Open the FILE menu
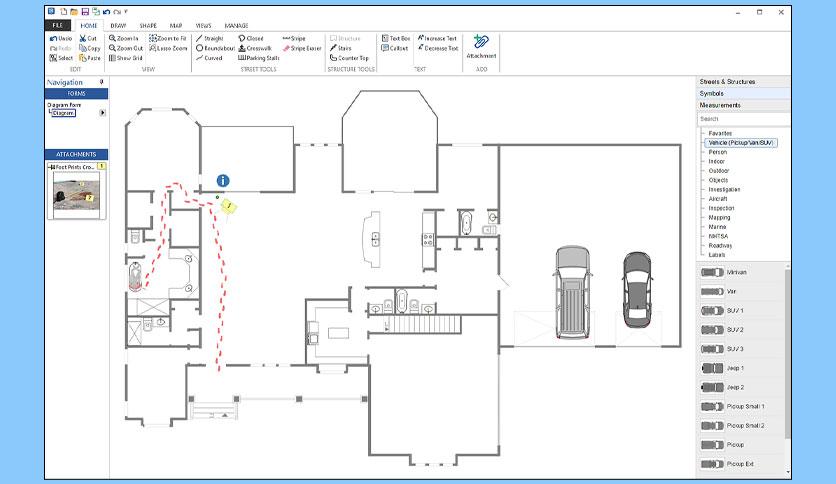 (x=58, y=26)
